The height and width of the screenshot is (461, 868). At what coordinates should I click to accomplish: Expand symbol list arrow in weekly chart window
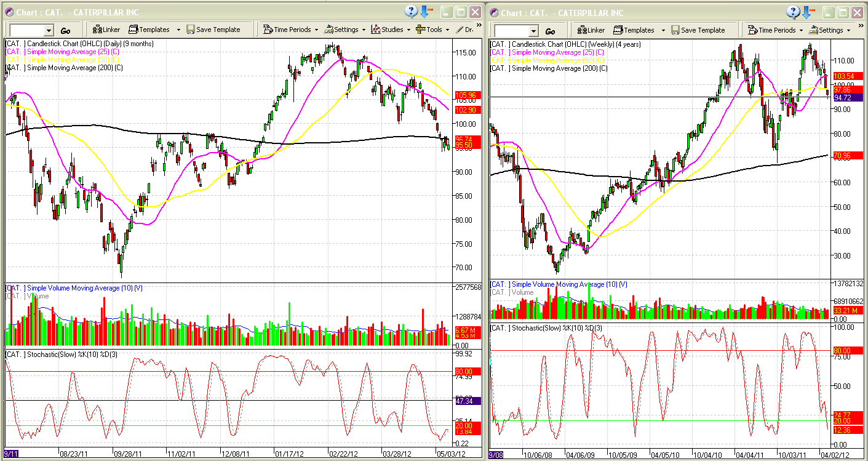[x=534, y=31]
